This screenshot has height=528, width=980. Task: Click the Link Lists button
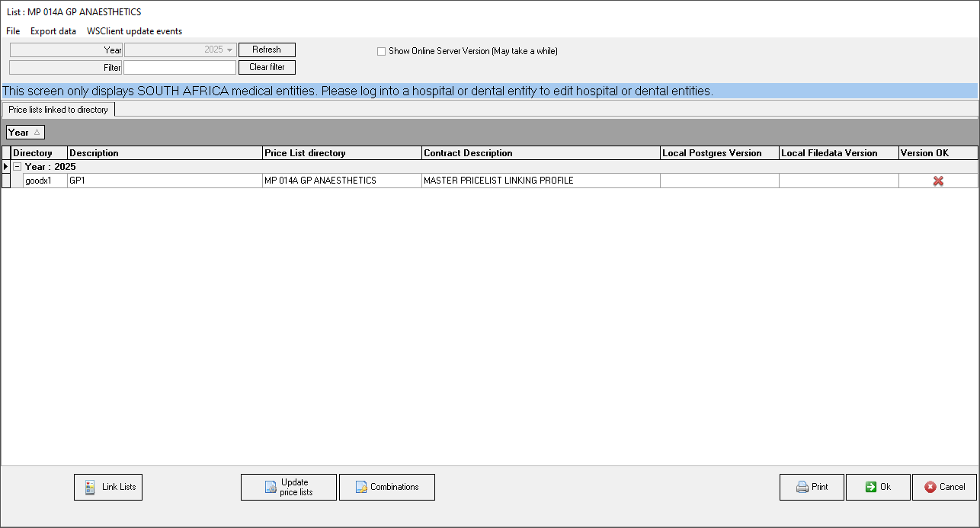point(108,487)
